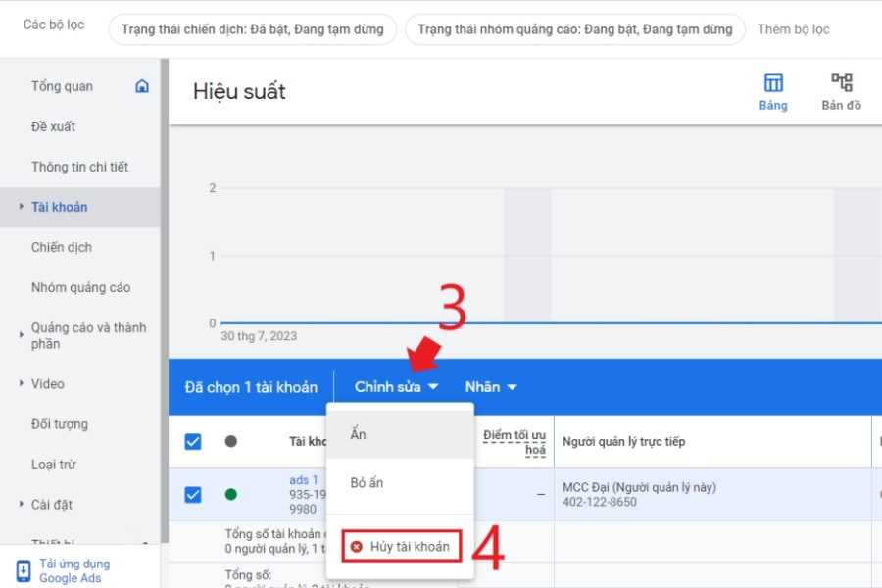This screenshot has height=588, width=882.
Task: Click the sidebar vertical scrollbar
Action: 165,301
